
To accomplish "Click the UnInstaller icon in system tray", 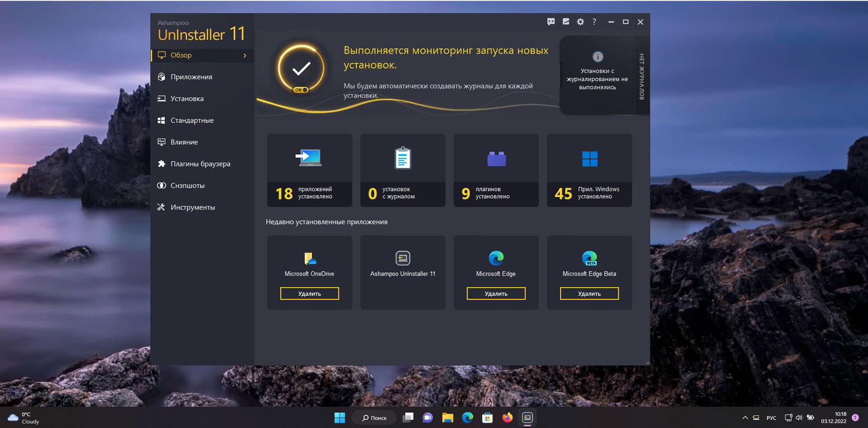I will click(755, 418).
